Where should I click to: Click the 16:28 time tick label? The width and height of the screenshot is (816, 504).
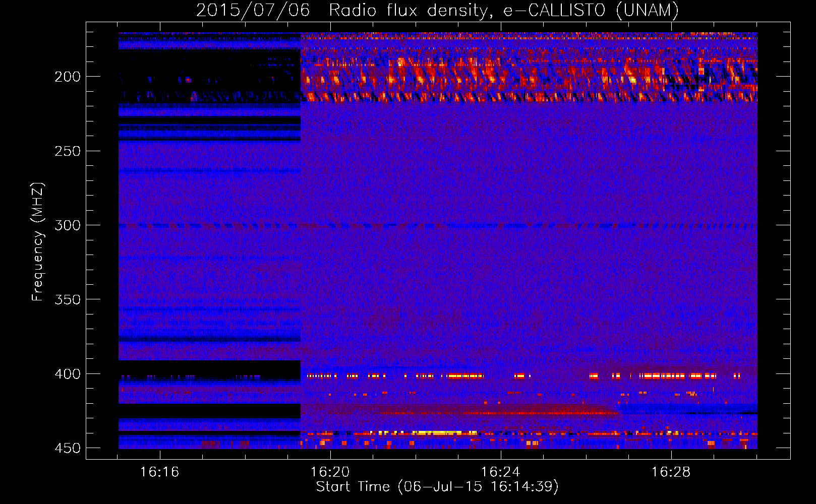pyautogui.click(x=671, y=472)
